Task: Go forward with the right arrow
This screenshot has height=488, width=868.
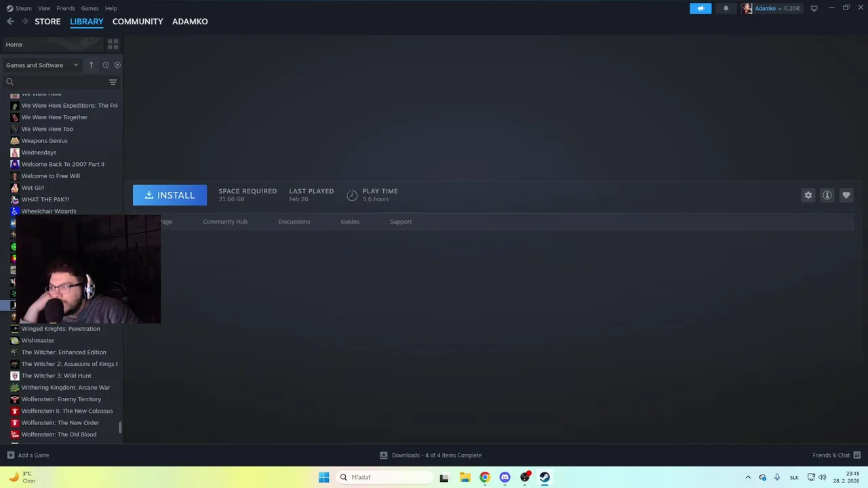Action: (24, 22)
